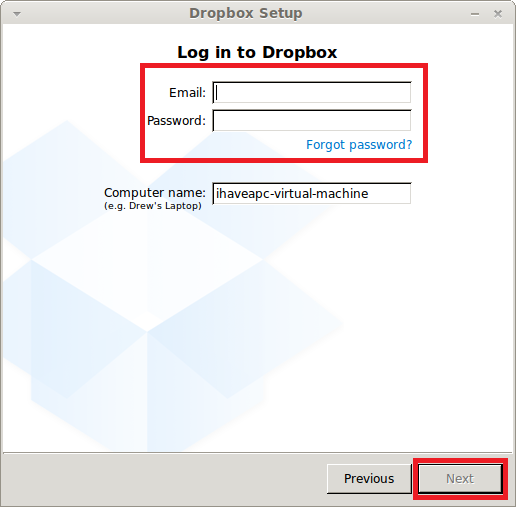Click the Computer name: label
This screenshot has width=516, height=507.
[x=155, y=193]
